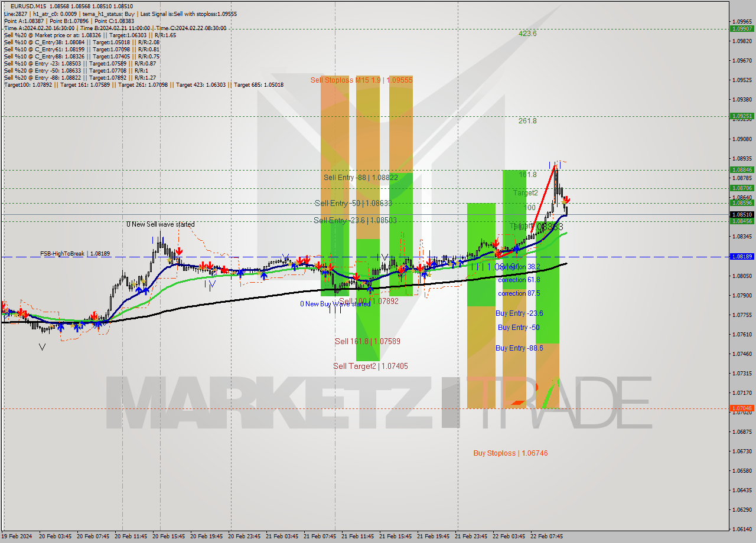Click the 'Sell %20 @ Market price' line
756x543 pixels.
click(90, 35)
